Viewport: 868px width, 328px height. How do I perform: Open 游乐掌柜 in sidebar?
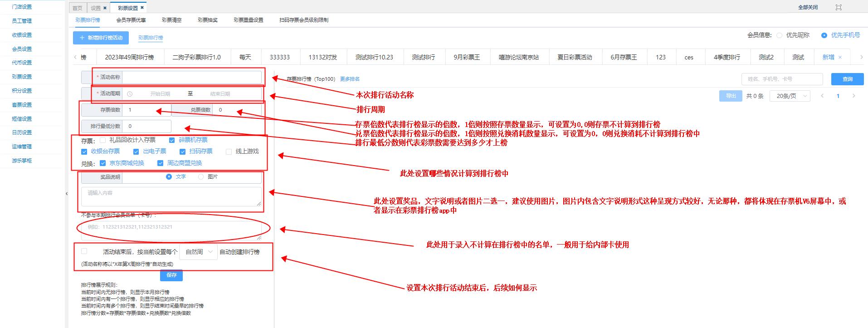[22, 161]
